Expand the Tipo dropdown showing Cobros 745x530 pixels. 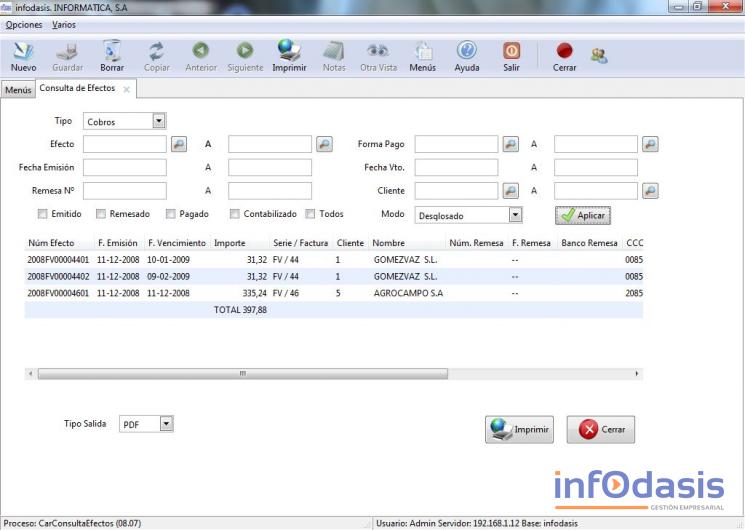159,121
